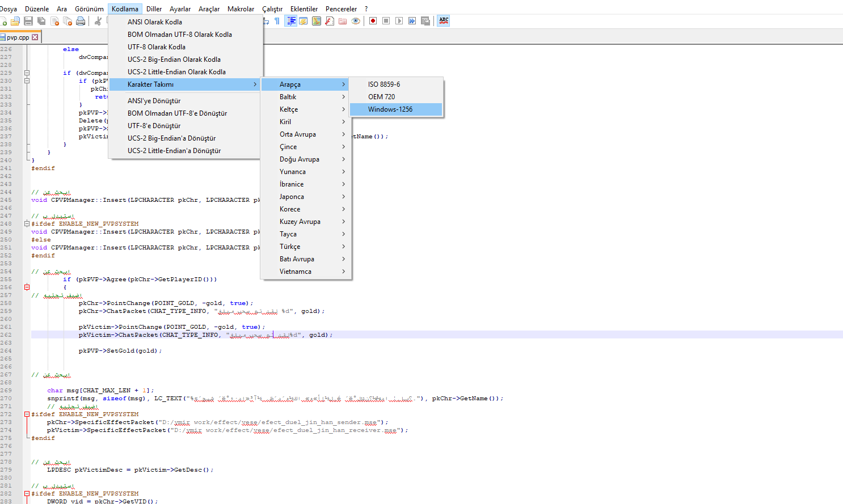The width and height of the screenshot is (843, 504).
Task: Click the eye monitoring icon
Action: click(x=356, y=21)
